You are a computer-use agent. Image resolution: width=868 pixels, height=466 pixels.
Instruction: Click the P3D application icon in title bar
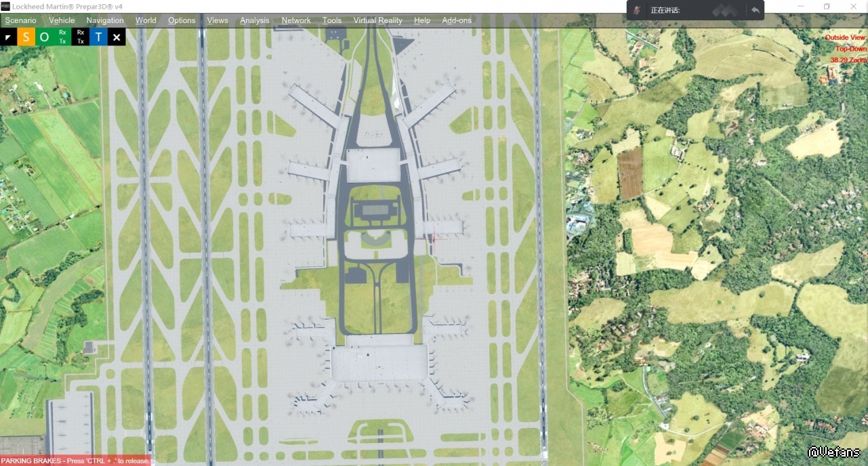(5, 6)
